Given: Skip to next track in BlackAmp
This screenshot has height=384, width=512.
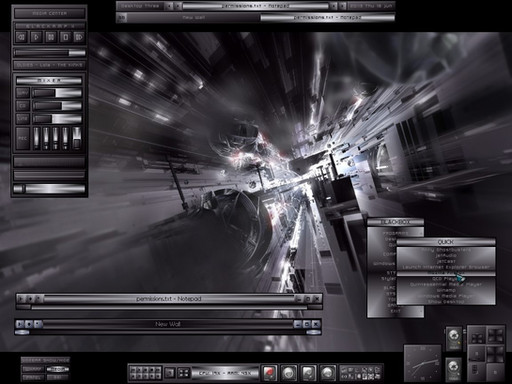Looking at the screenshot, I should tap(79, 37).
